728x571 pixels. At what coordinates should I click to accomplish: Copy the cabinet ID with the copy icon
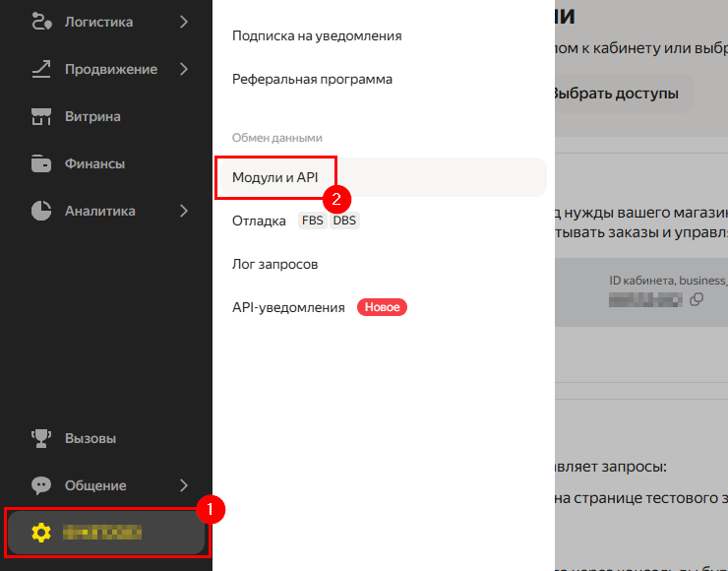697,299
